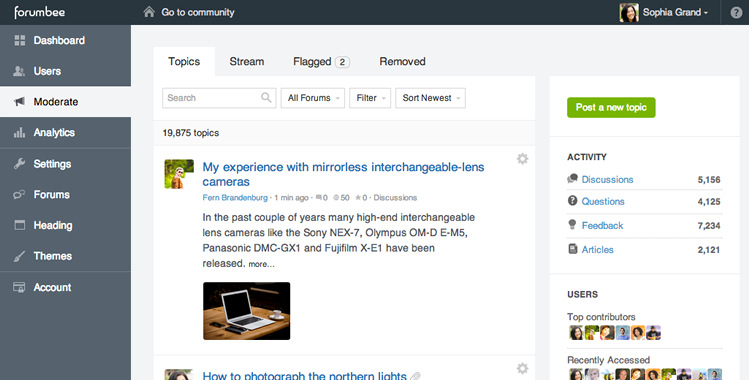Open the Discussions activity link
Image resolution: width=749 pixels, height=380 pixels.
click(x=607, y=179)
